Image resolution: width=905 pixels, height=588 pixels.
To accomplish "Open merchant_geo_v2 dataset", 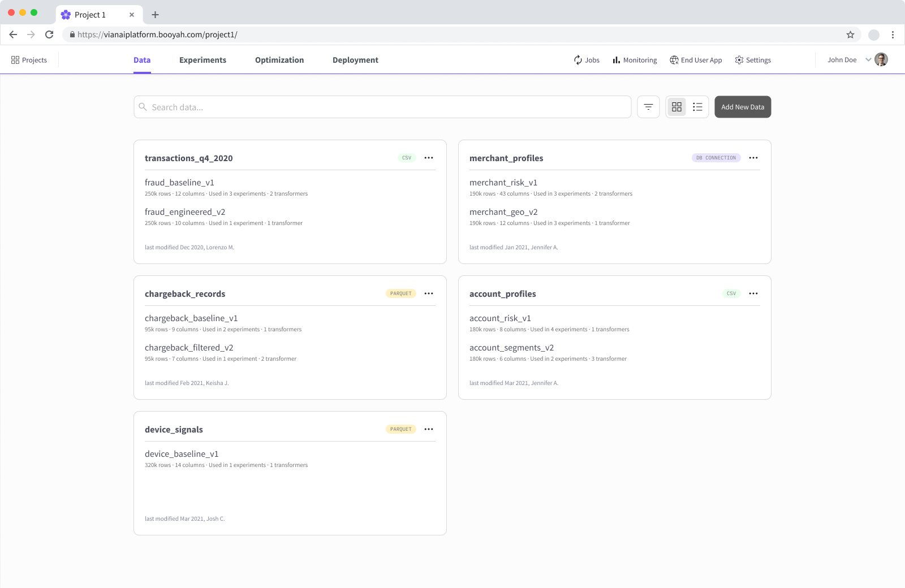I will (x=503, y=212).
